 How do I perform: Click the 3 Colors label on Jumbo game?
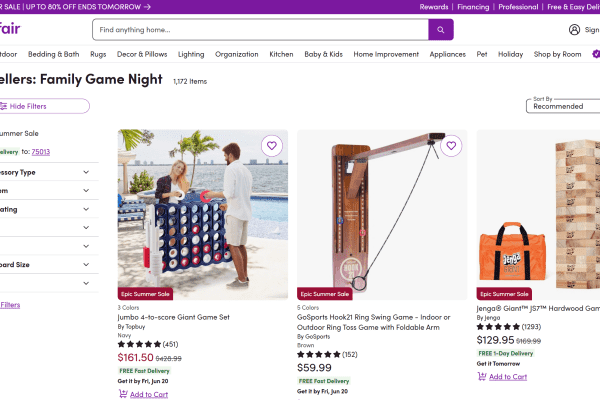128,307
